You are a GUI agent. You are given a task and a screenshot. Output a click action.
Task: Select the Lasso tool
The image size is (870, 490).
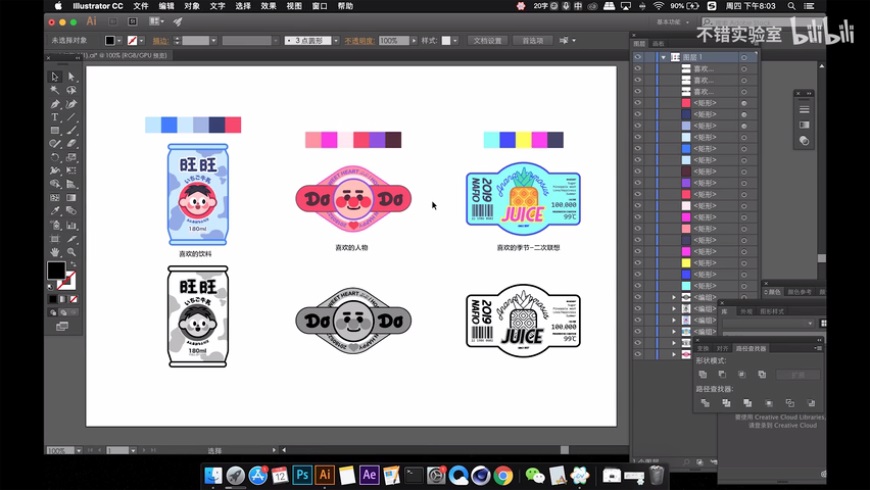pos(72,90)
